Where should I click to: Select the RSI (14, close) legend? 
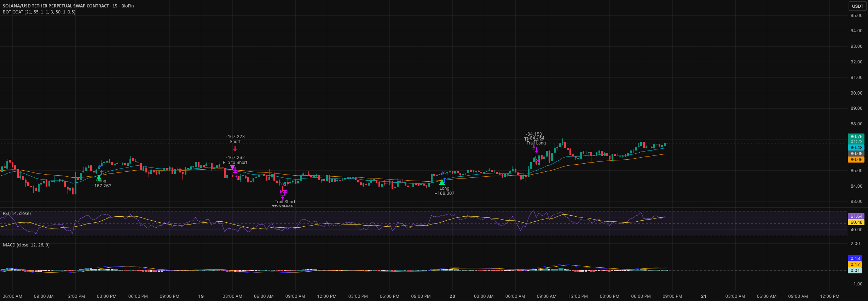(x=17, y=214)
